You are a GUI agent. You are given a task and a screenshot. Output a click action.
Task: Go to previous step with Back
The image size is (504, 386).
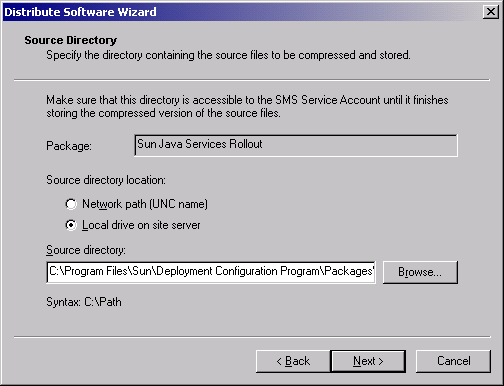[x=293, y=361]
